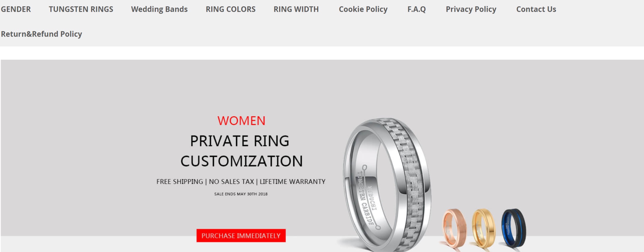
Task: Open the Return&Refund Policy link
Action: [41, 34]
